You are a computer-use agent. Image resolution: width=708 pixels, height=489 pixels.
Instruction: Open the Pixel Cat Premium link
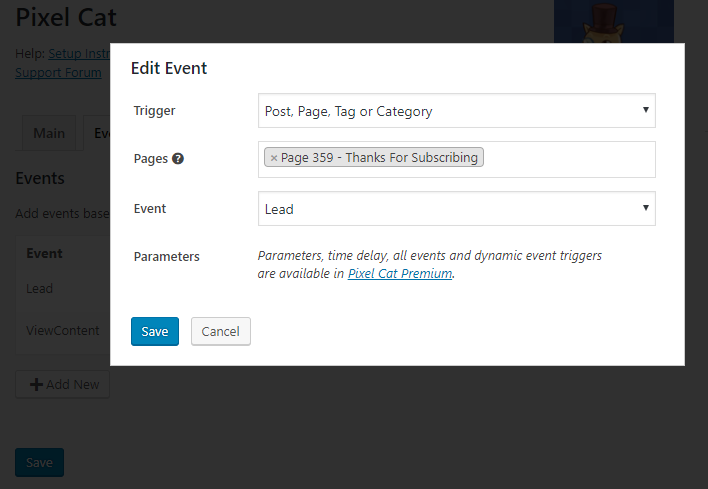click(400, 274)
